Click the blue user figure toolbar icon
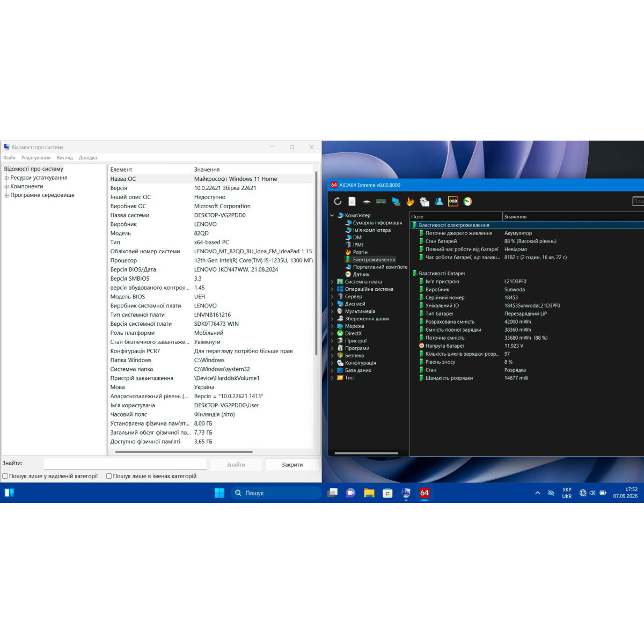The image size is (644, 644). (x=438, y=201)
